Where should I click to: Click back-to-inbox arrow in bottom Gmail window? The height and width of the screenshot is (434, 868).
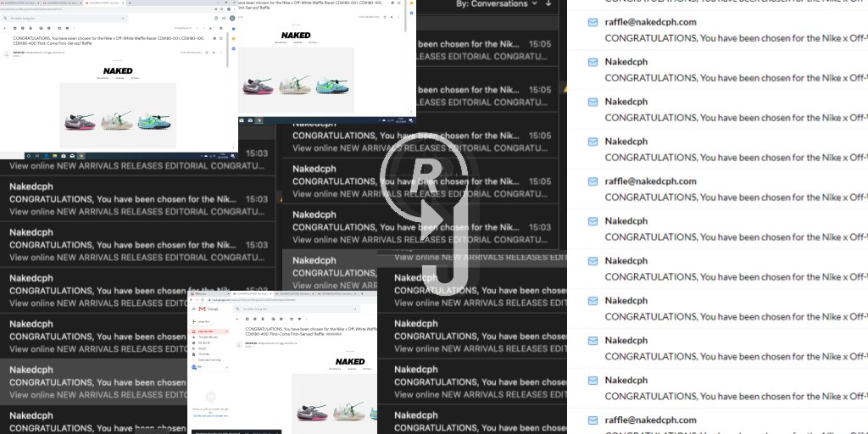pos(237,319)
